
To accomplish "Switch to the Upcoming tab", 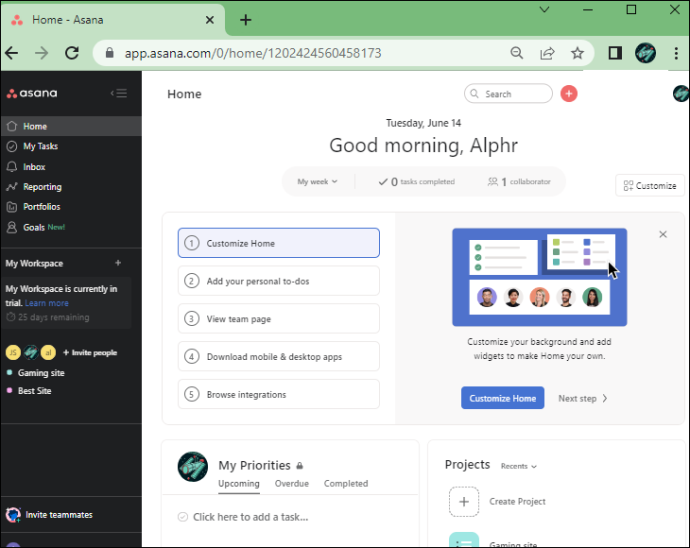I will (239, 484).
